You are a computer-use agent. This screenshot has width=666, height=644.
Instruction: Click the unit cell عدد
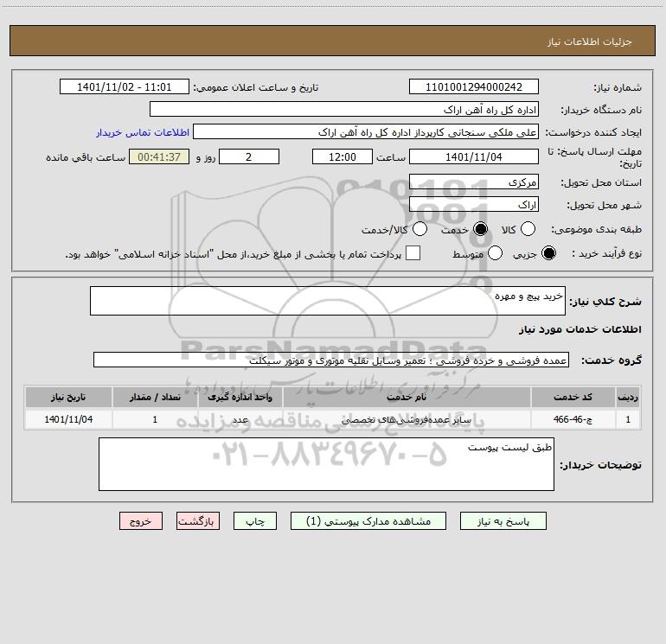click(240, 419)
